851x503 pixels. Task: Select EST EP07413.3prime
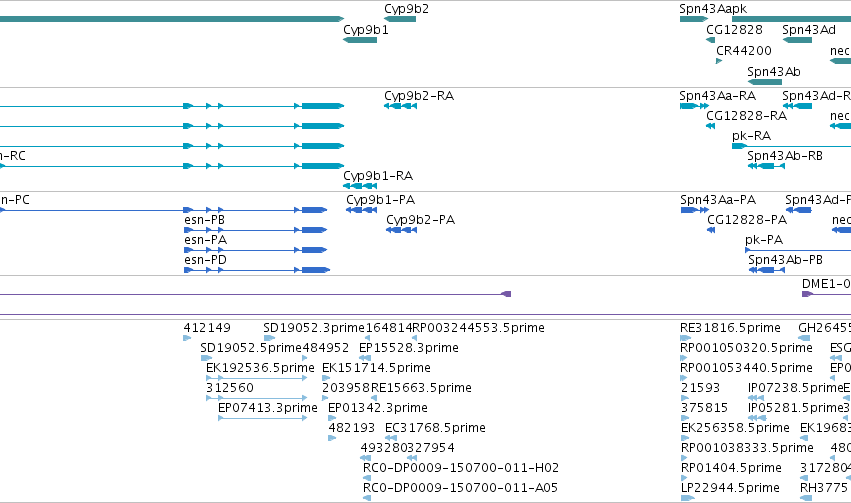pos(268,408)
